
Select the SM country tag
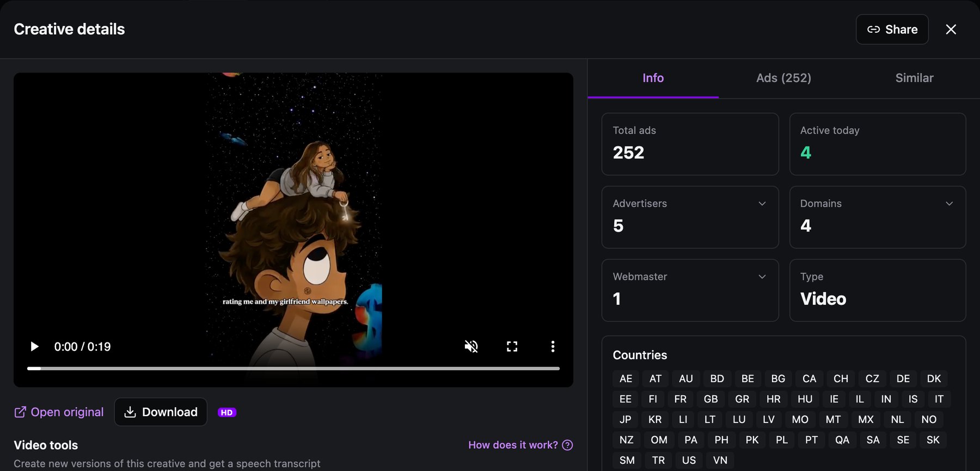[x=627, y=460]
